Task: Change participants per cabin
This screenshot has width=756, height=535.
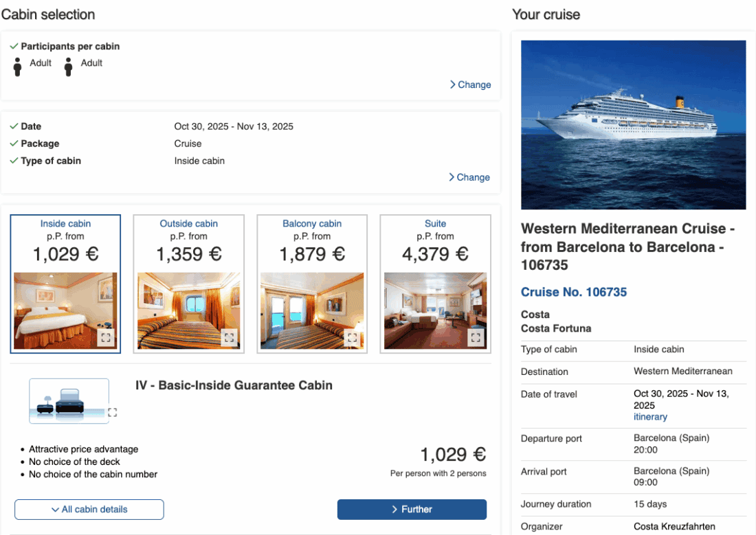Action: (471, 84)
